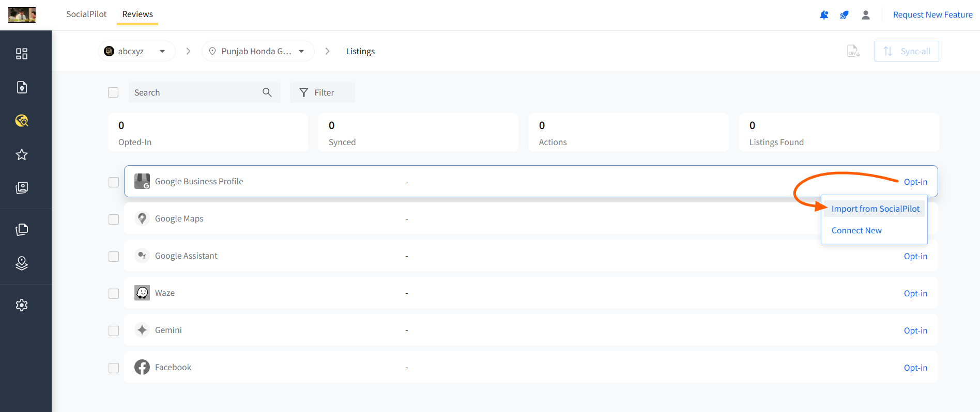Viewport: 980px width, 412px height.
Task: Open Opt-in menu for Google Business Profile
Action: coord(915,182)
